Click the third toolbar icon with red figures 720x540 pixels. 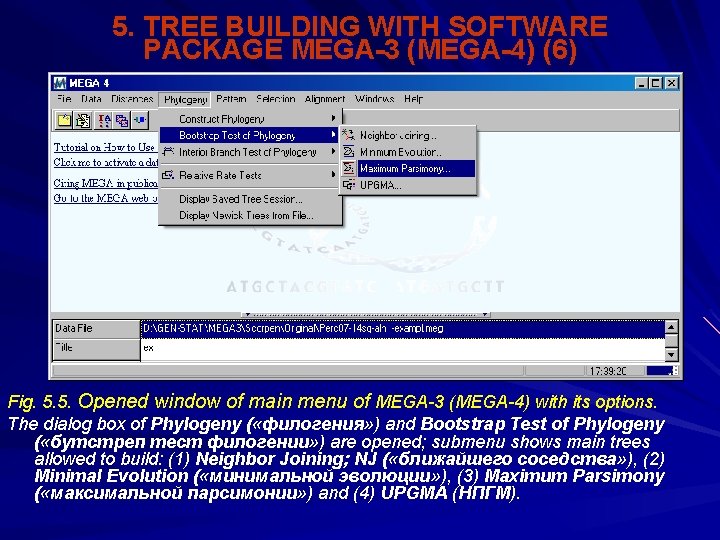[103, 121]
